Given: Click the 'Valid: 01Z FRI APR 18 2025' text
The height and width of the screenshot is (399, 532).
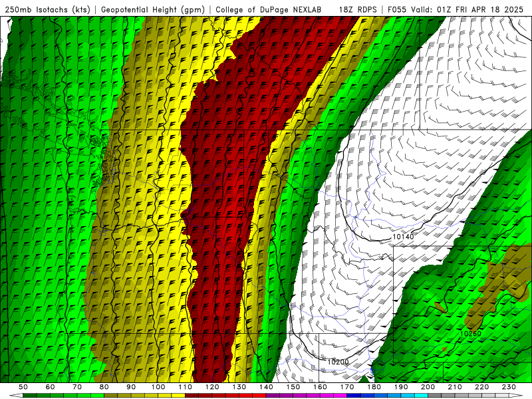Looking at the screenshot, I should tap(467, 10).
